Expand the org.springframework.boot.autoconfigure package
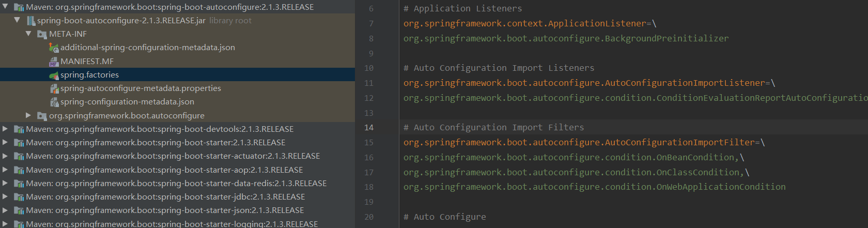The height and width of the screenshot is (228, 868). [x=28, y=115]
